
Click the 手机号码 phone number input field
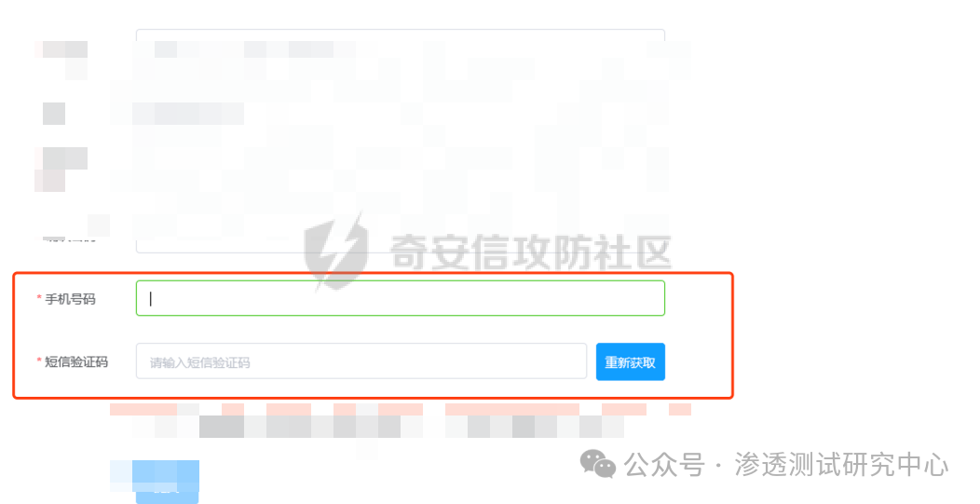pos(400,298)
